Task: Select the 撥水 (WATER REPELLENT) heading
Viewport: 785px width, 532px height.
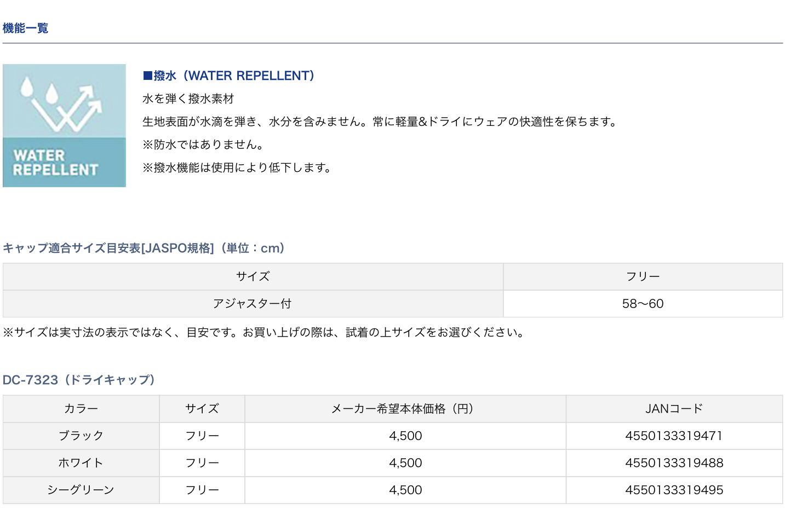Action: click(228, 76)
